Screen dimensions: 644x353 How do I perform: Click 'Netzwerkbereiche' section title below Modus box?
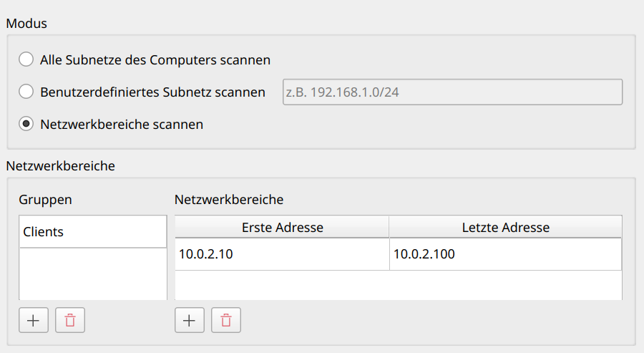click(x=61, y=165)
